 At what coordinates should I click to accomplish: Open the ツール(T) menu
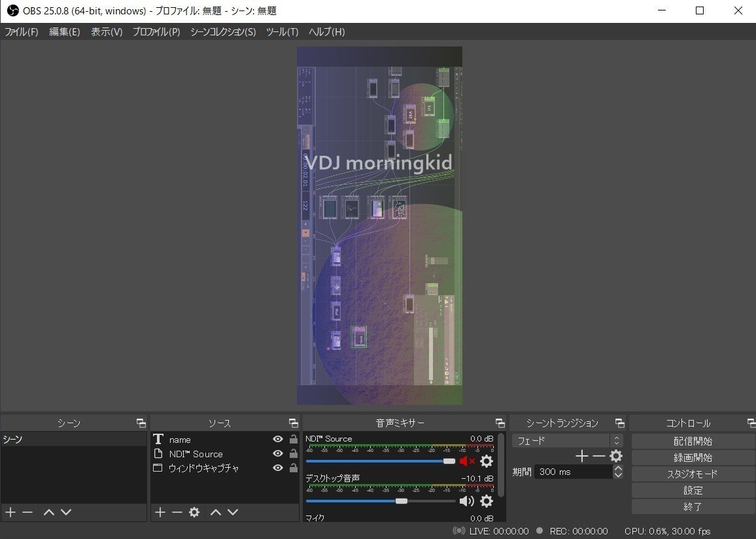[x=283, y=32]
